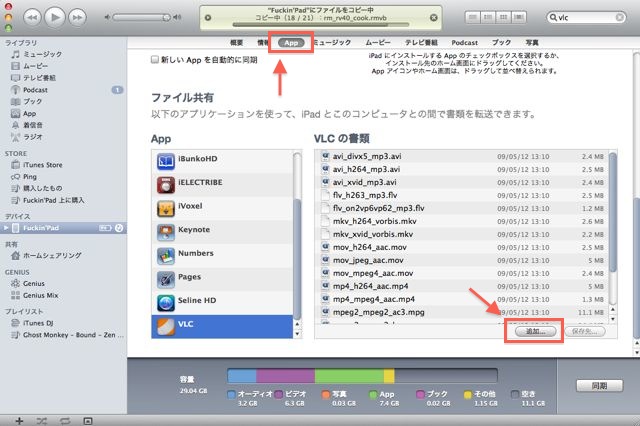The width and height of the screenshot is (640, 426).
Task: Click the Play button in iTunes toolbar
Action: 55,17
